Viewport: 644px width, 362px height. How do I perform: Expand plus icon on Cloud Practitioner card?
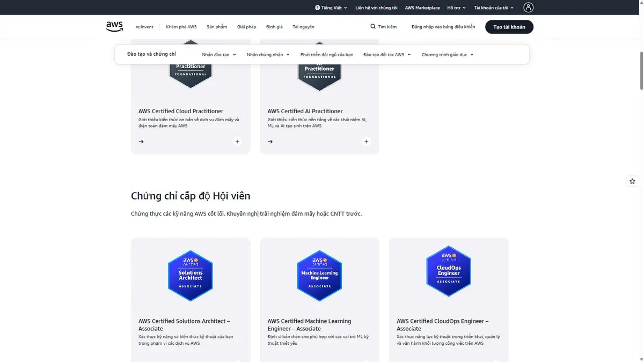[x=237, y=142]
